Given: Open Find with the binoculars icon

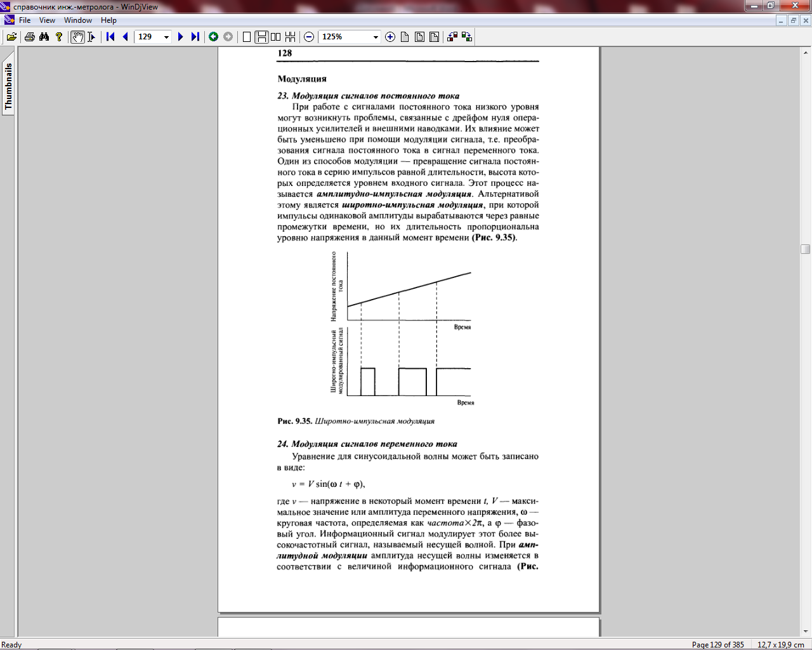Looking at the screenshot, I should tap(44, 37).
